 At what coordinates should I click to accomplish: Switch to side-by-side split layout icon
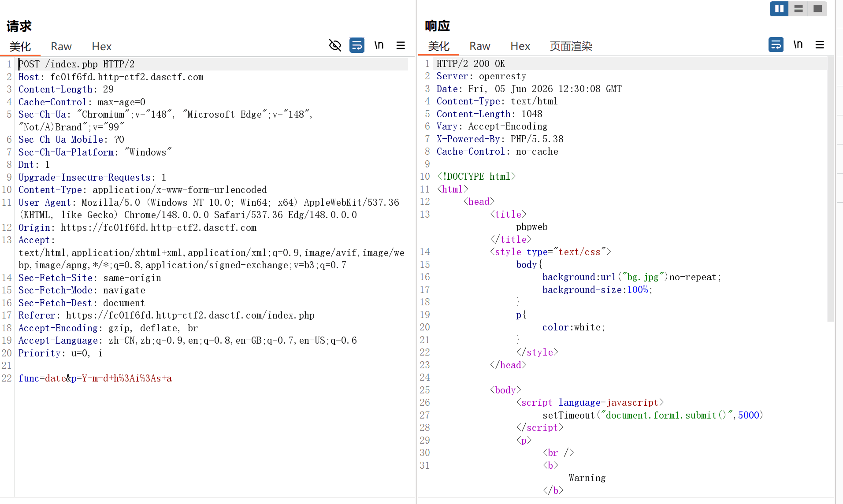coord(779,9)
